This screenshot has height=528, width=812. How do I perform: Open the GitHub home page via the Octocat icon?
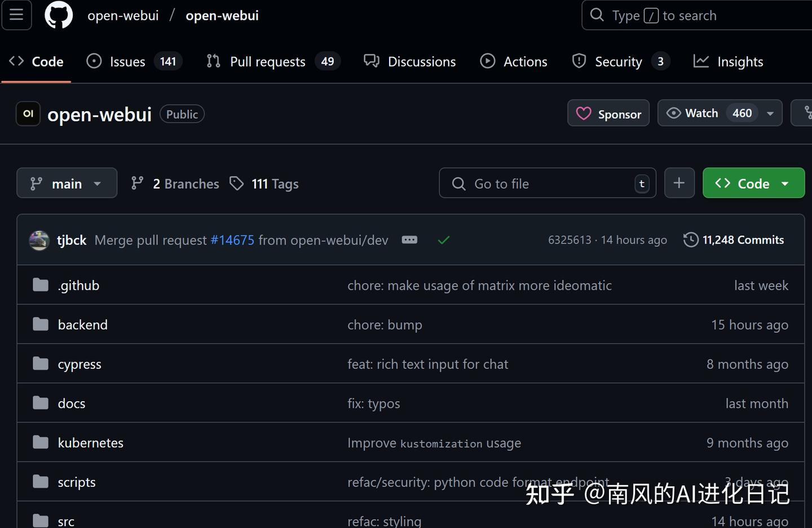point(59,15)
